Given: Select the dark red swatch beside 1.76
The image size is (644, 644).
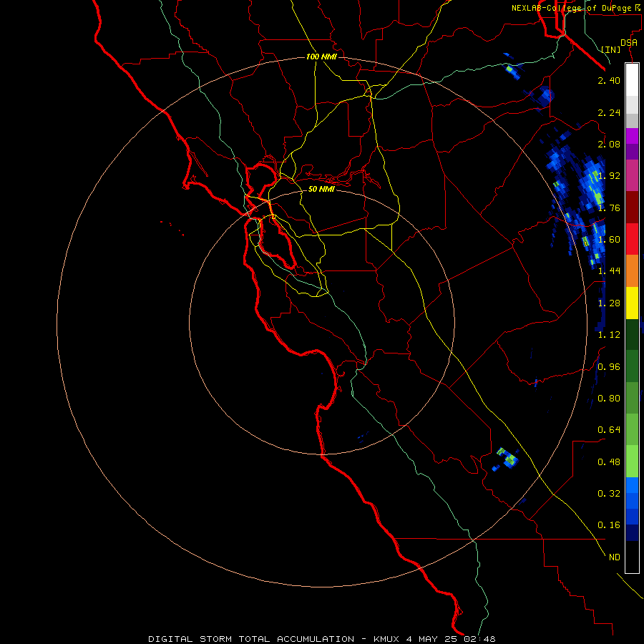Looking at the screenshot, I should 632,208.
